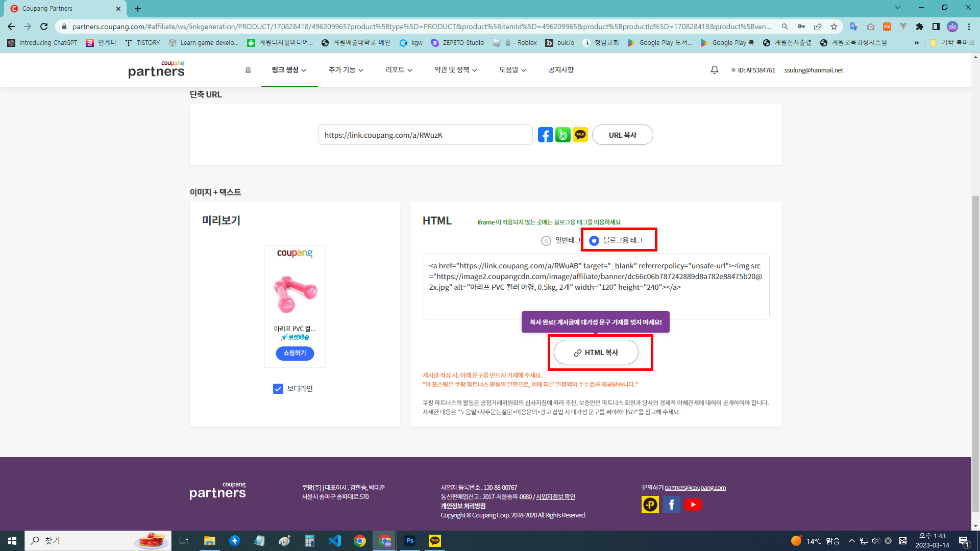Open the 기타 북마크 folder

[x=951, y=43]
